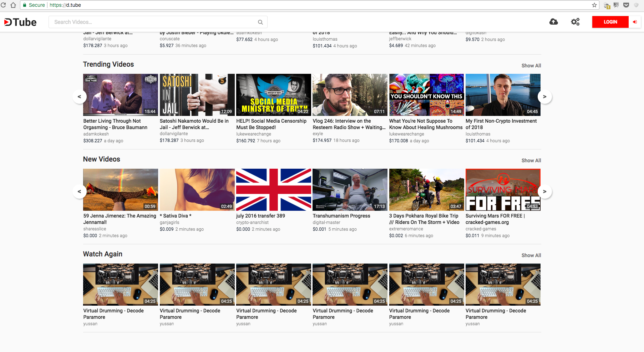This screenshot has width=644, height=352.
Task: Open the You Shouldn't Know This thumbnail
Action: (x=426, y=95)
